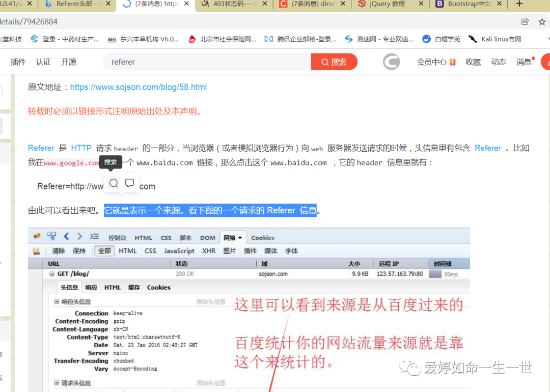Click the share icon in address bar

click(525, 22)
